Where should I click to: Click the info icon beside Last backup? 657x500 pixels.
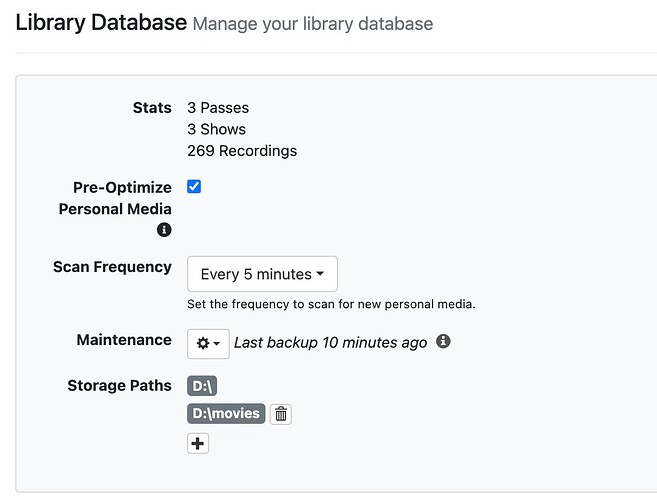coord(443,342)
